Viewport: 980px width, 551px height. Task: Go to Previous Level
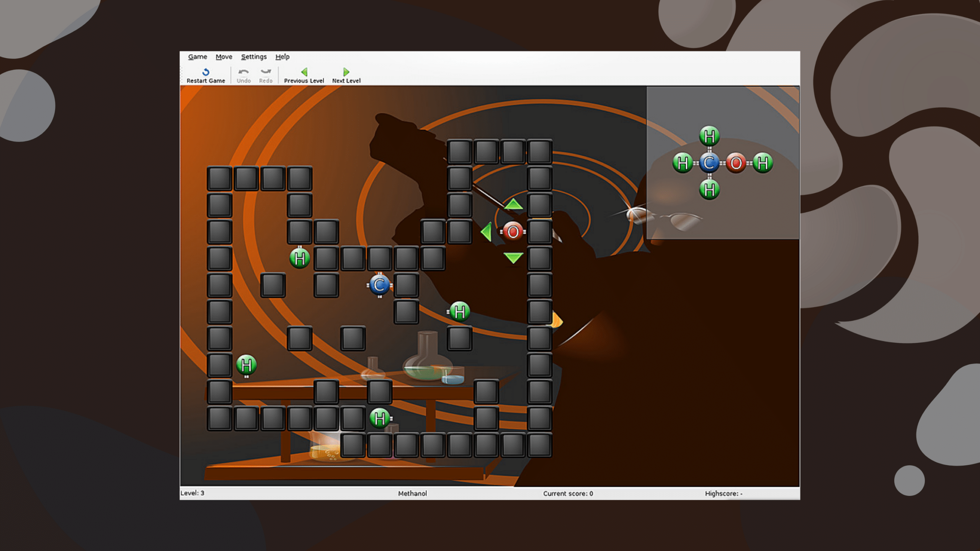pos(304,75)
